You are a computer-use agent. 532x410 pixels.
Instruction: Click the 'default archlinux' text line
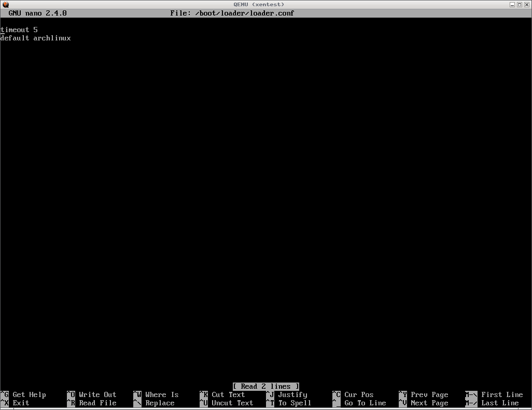click(x=36, y=38)
